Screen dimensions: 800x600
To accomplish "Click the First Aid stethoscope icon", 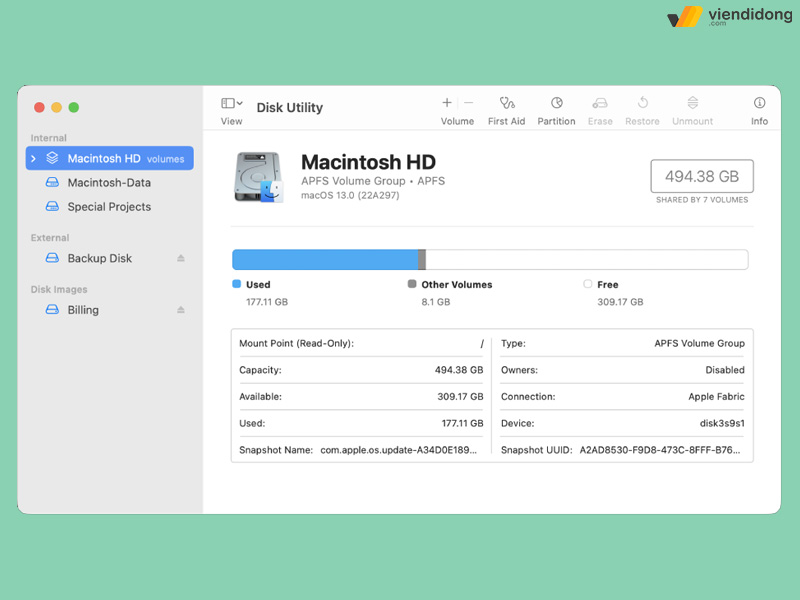I will click(x=506, y=103).
